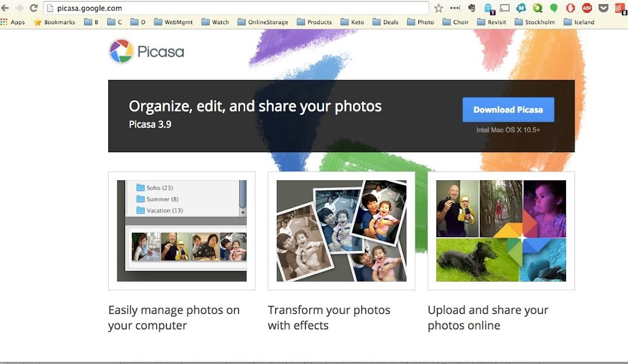The height and width of the screenshot is (364, 628).
Task: Click the Google Cast extension icon
Action: pos(505,8)
